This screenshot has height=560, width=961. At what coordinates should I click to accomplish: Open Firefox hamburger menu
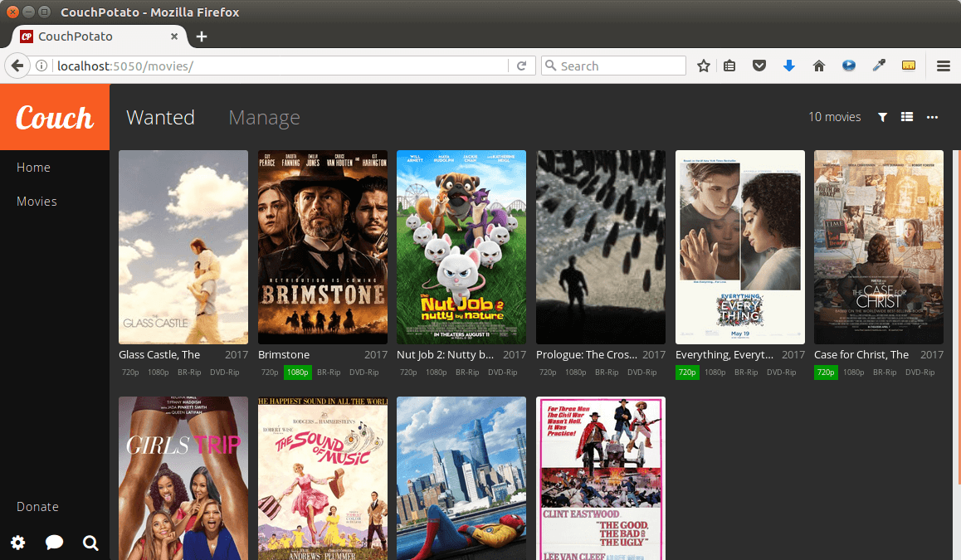click(x=943, y=66)
